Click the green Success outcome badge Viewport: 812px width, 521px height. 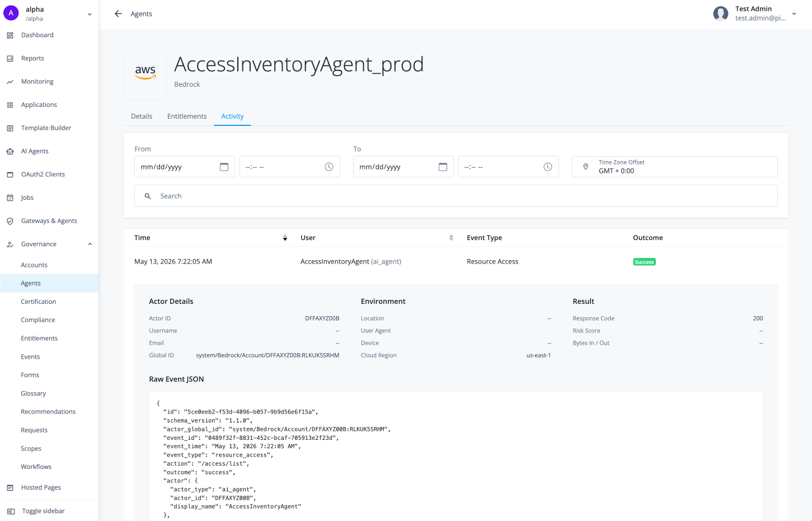(x=644, y=262)
